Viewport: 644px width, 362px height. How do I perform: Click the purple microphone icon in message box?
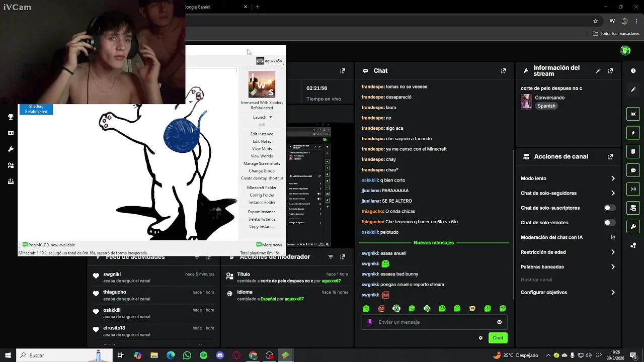click(370, 322)
